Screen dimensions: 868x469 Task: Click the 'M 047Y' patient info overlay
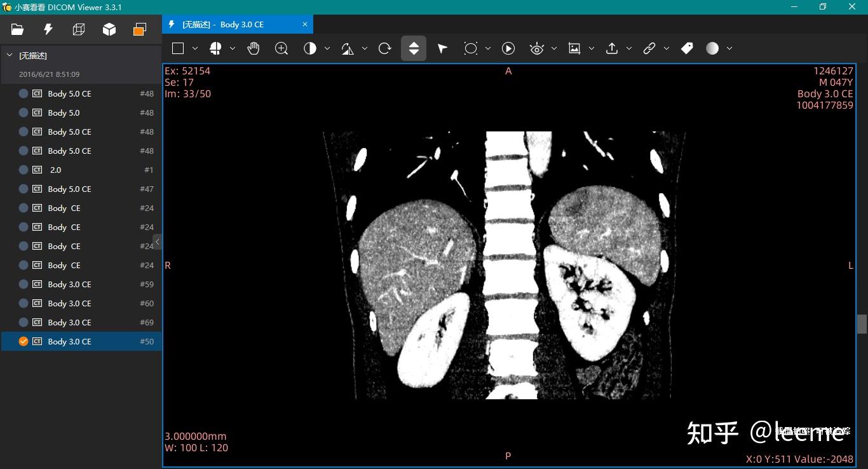coord(836,83)
